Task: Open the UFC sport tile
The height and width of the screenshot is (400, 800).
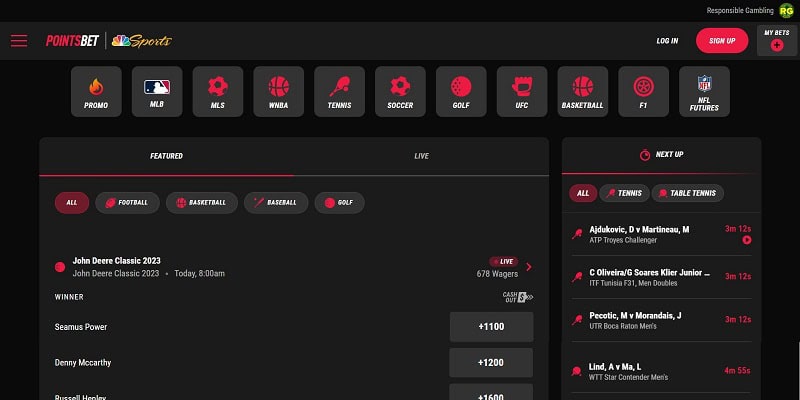Action: (x=522, y=91)
